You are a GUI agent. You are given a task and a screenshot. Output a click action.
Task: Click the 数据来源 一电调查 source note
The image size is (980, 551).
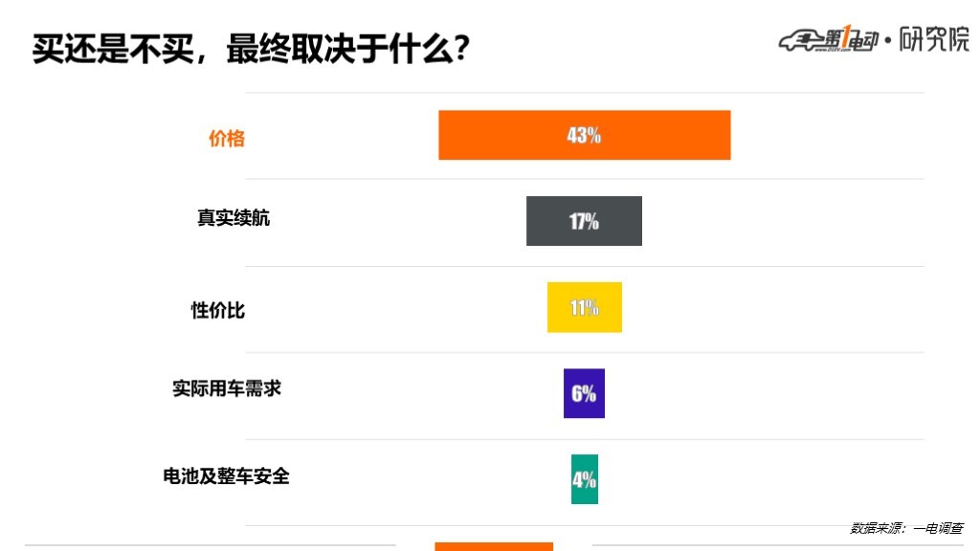(906, 528)
